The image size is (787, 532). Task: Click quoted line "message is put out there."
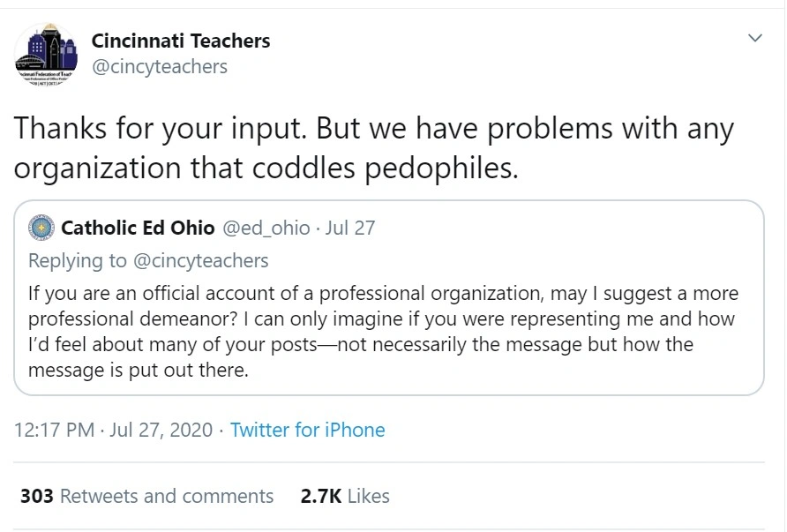(139, 371)
